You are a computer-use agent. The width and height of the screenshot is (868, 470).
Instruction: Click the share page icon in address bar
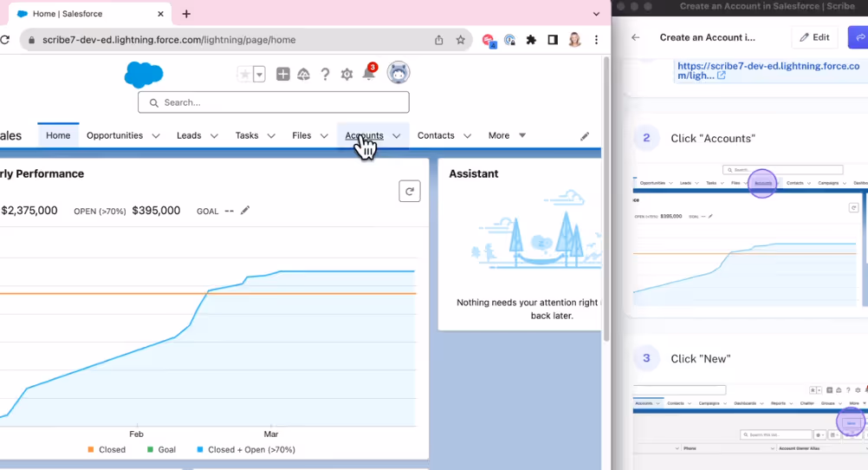point(439,40)
